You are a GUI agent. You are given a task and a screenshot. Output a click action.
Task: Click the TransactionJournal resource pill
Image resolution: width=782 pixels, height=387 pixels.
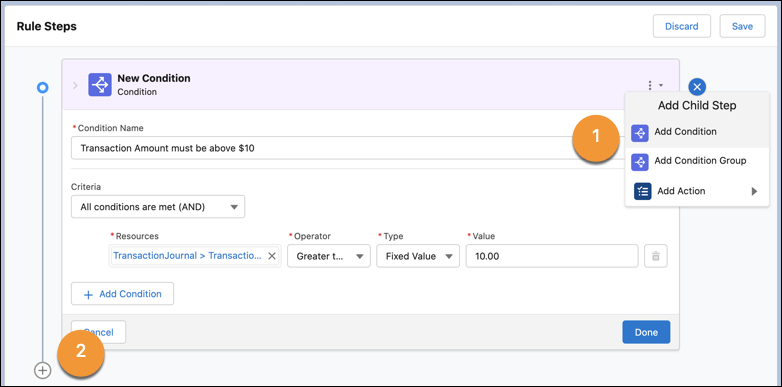tap(187, 256)
